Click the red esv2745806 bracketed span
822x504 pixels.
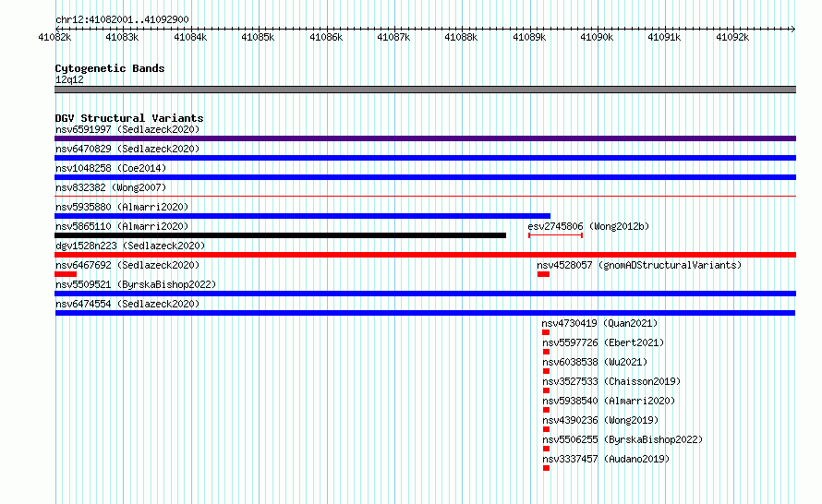click(x=556, y=235)
